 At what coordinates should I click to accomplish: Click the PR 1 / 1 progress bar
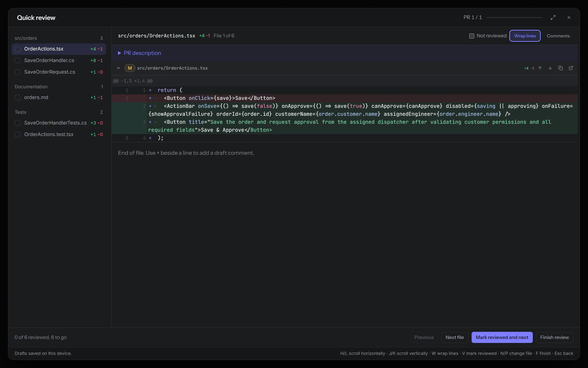[x=514, y=18]
